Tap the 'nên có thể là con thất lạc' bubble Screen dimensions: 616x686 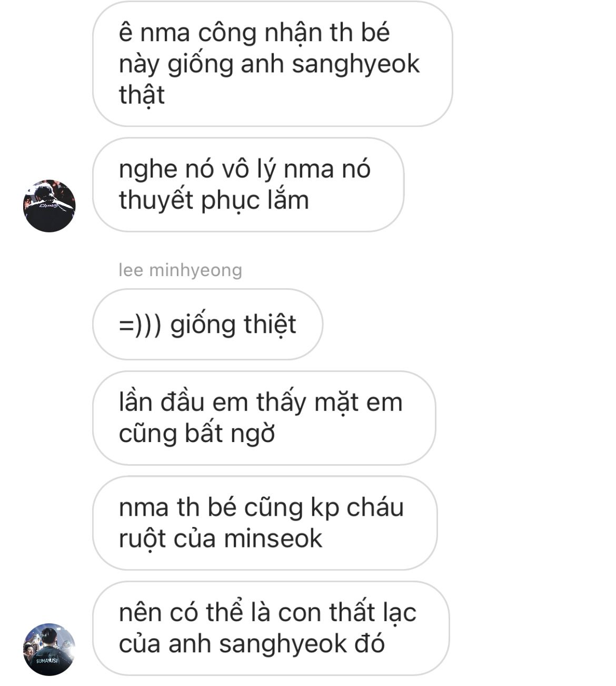click(x=271, y=628)
